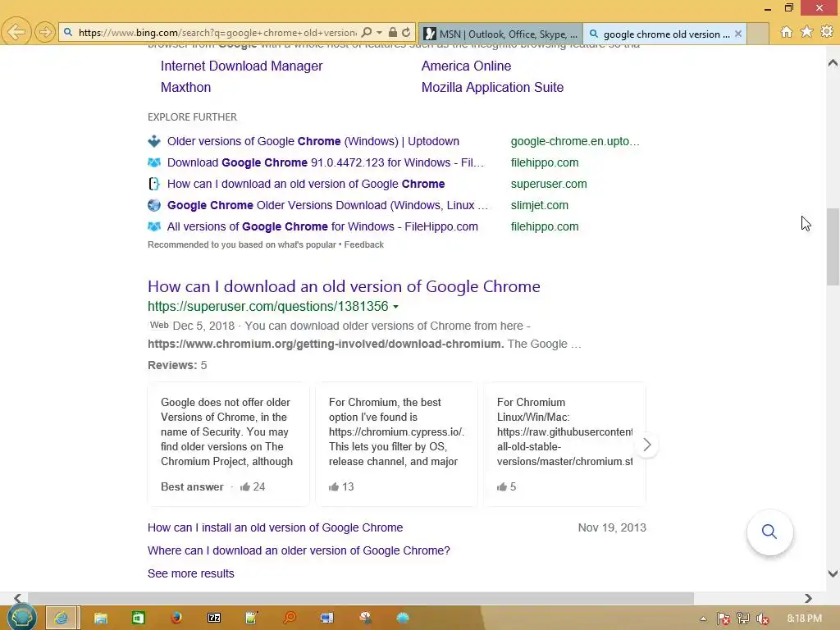This screenshot has height=630, width=840.
Task: Click the thumbs-up icon with 24 votes
Action: 245,486
